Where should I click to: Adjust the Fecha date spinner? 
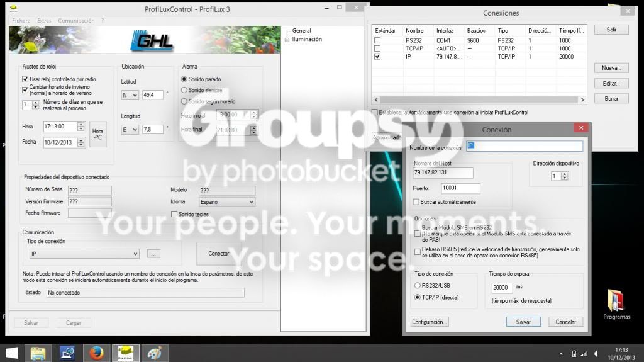[81, 142]
